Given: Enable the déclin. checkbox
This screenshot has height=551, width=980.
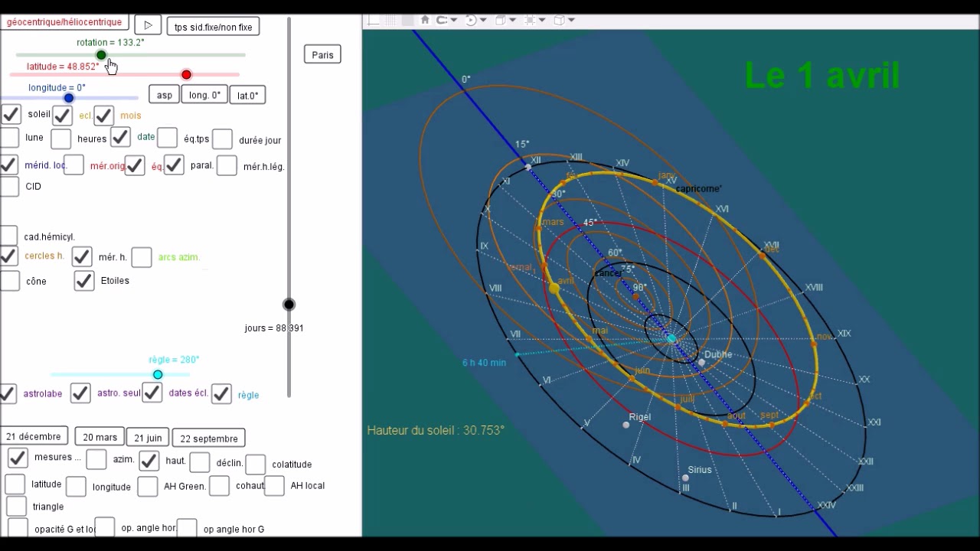Looking at the screenshot, I should (200, 462).
